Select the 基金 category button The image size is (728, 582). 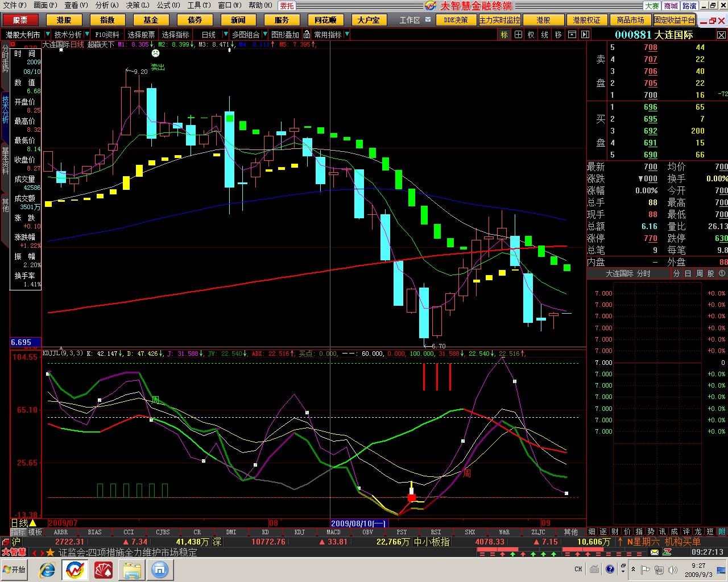[x=151, y=20]
